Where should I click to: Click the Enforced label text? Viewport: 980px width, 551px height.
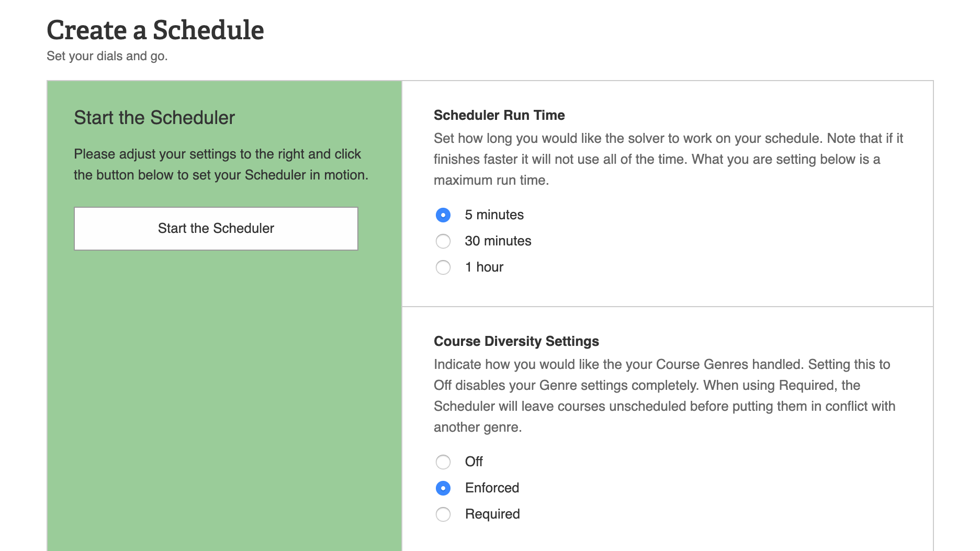491,488
